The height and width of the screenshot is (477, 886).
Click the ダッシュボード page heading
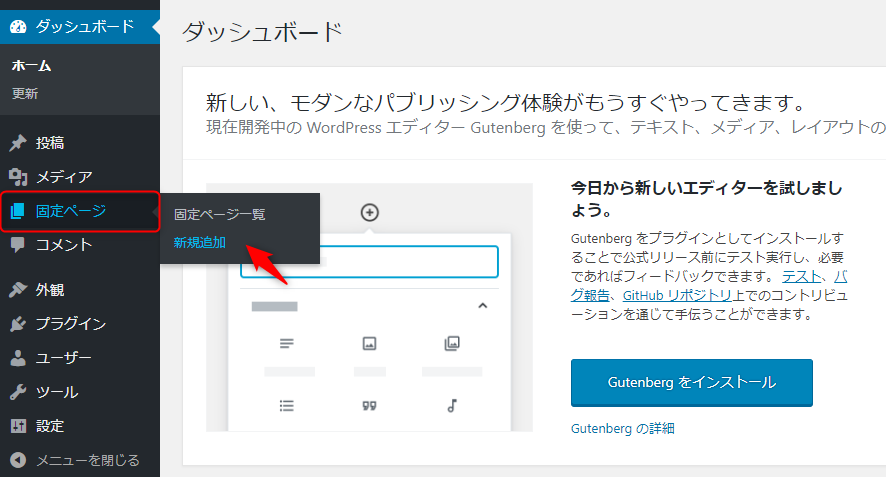pyautogui.click(x=263, y=31)
